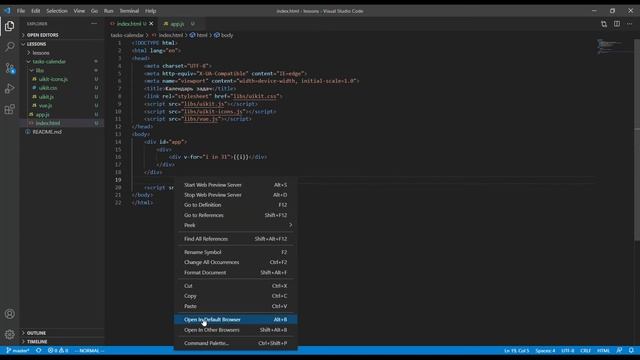
Task: Collapse the libs folder
Action: [x=39, y=70]
